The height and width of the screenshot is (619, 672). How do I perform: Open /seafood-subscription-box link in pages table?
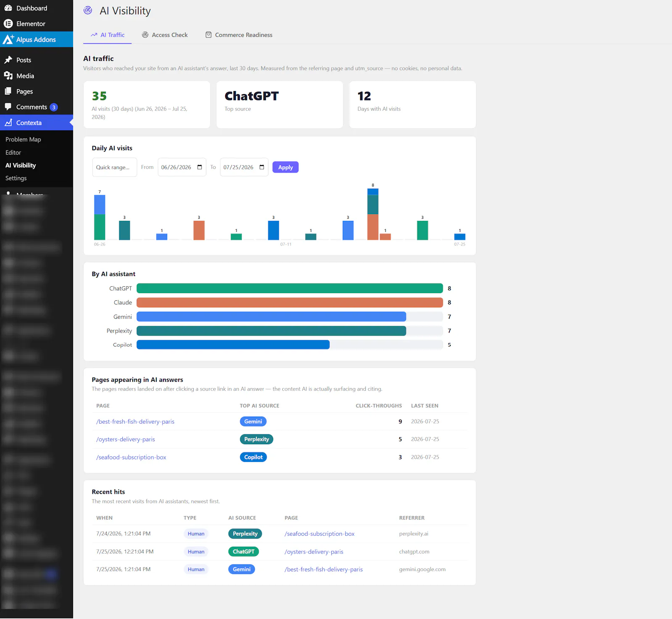131,457
